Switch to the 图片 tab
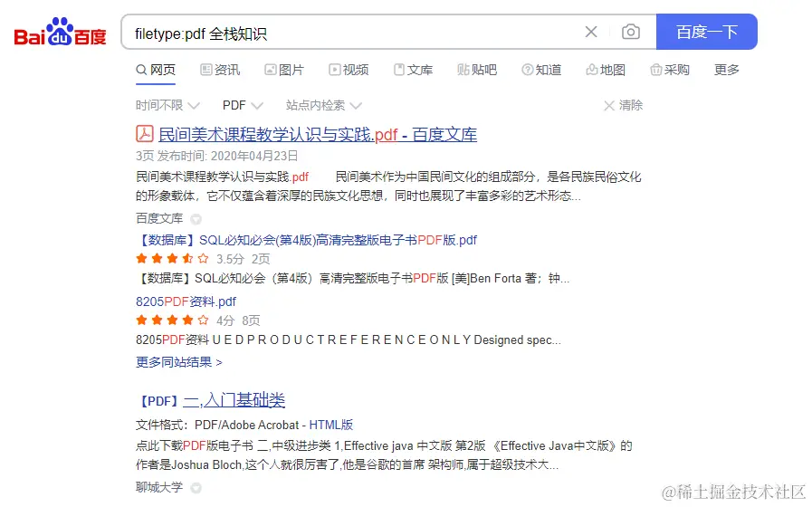The width and height of the screenshot is (812, 507). click(x=284, y=70)
